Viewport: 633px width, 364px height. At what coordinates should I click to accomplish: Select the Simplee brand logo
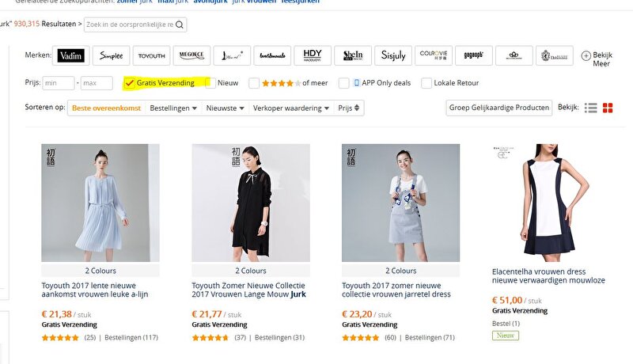[111, 55]
